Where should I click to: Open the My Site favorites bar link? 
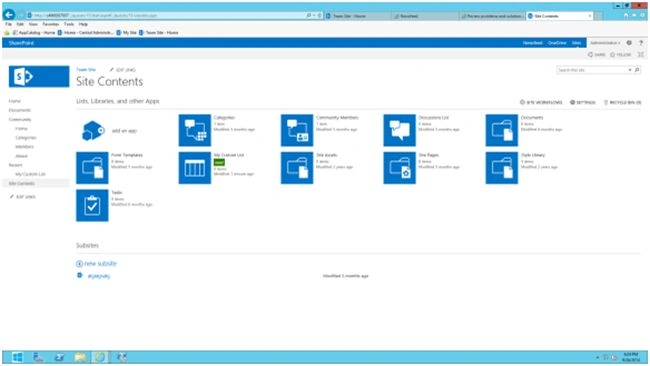pyautogui.click(x=126, y=32)
